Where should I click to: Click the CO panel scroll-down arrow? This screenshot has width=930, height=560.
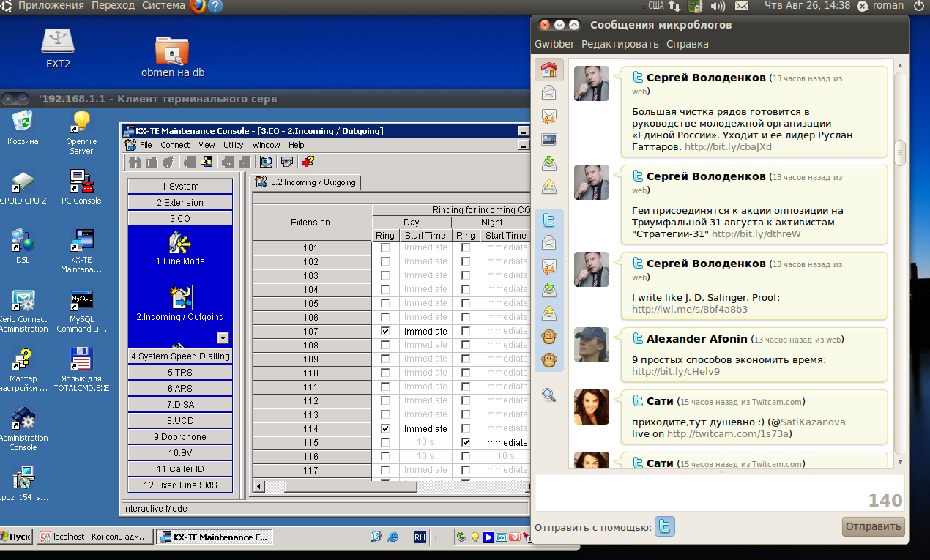223,338
